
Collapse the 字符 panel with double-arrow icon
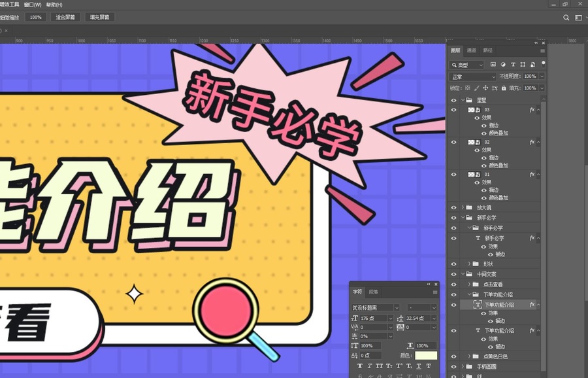[428, 284]
